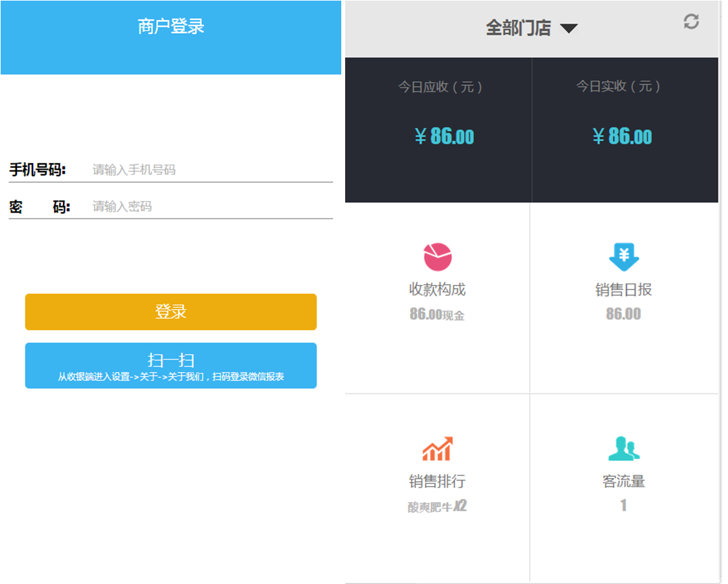Click the ￥86.00 amount under 今日实收
Screen dimensions: 728x584
(622, 137)
